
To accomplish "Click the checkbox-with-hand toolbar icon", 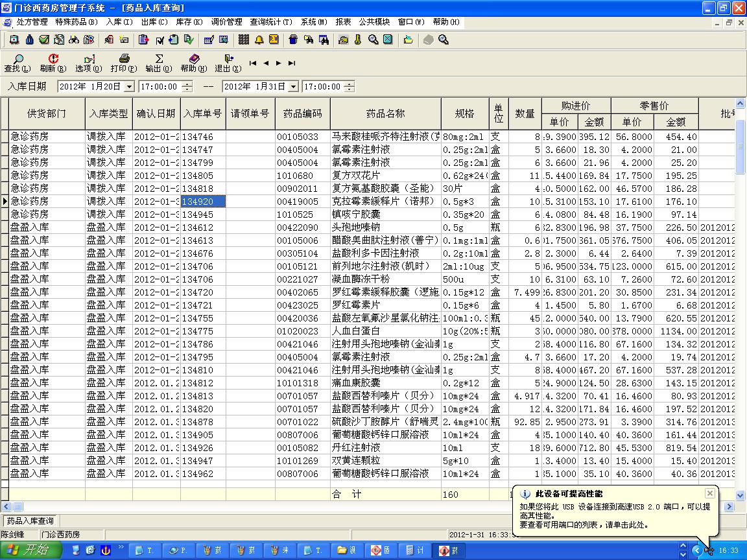I will point(160,40).
